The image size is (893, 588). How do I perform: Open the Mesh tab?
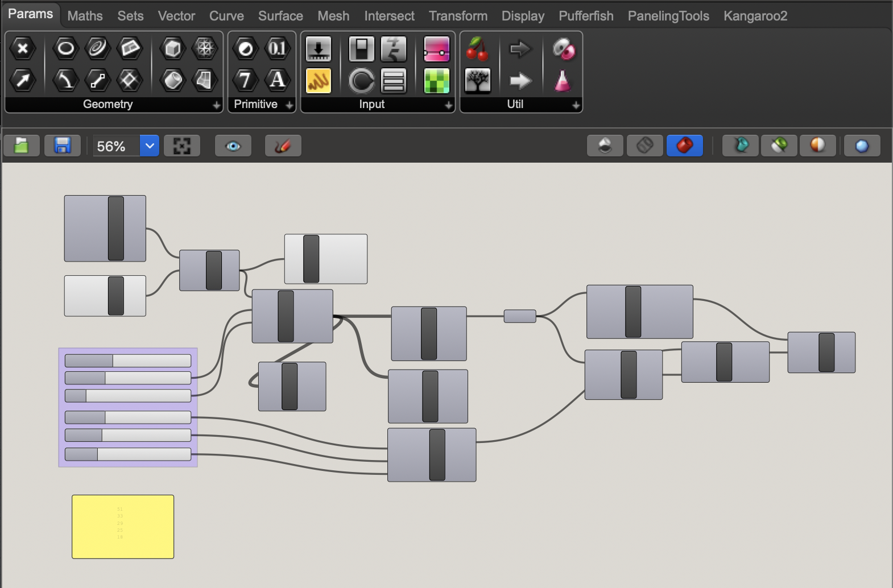pos(333,16)
